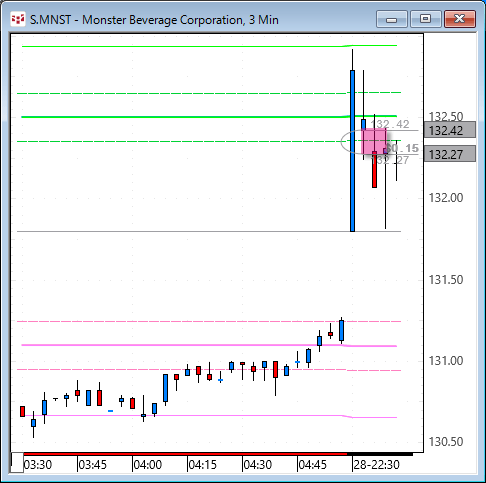The image size is (486, 483).
Task: Click the 03:45 time axis label
Action: (93, 464)
